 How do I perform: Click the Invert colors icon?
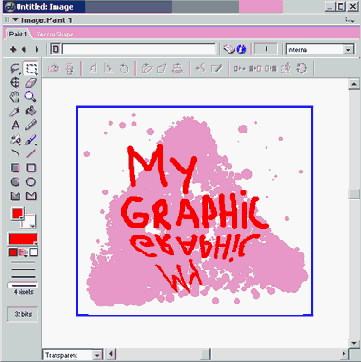coord(239,69)
